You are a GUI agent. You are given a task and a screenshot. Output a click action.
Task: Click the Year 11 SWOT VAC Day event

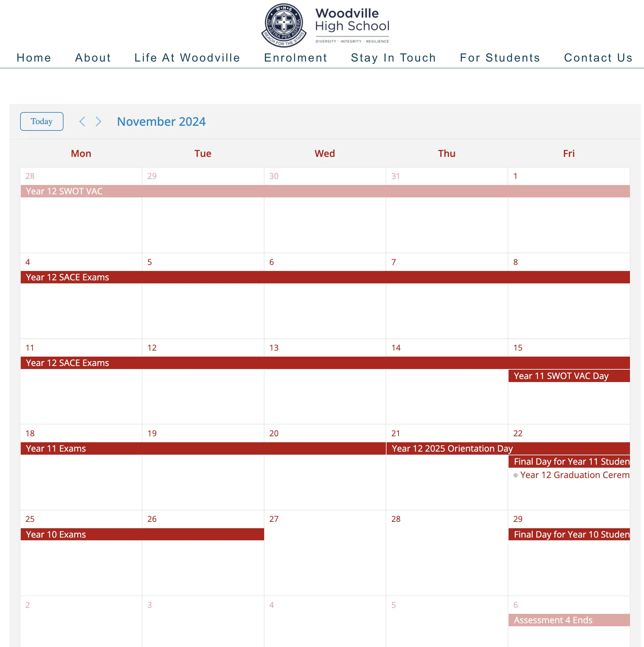coord(568,376)
